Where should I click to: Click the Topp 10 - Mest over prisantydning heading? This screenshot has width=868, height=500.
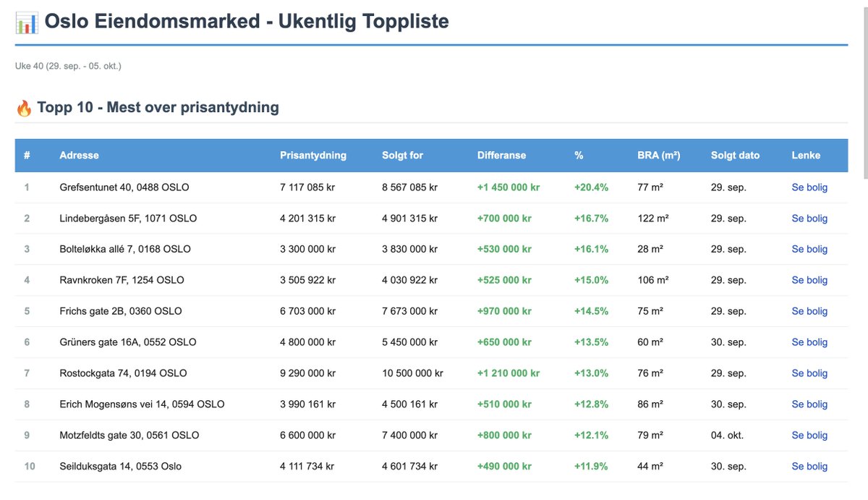(x=158, y=108)
